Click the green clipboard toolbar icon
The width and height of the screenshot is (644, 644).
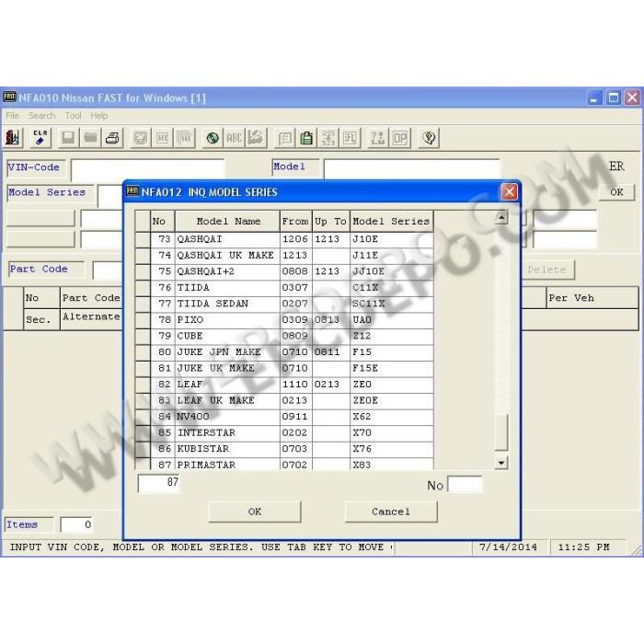point(306,138)
